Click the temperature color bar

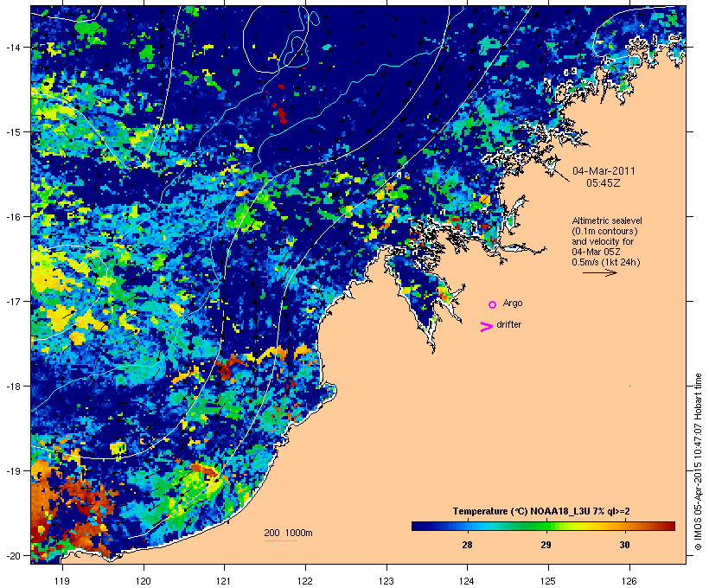[x=543, y=526]
